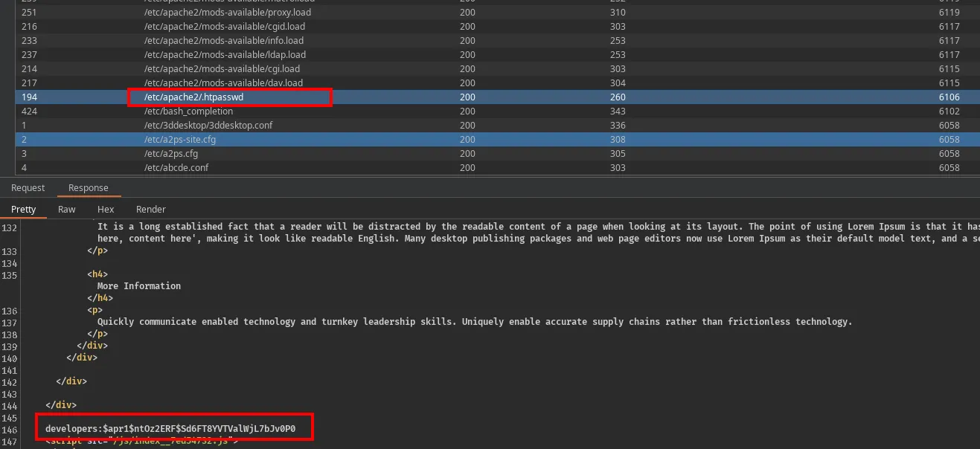The image size is (980, 449).
Task: Switch to the Hex view tab
Action: coord(106,210)
